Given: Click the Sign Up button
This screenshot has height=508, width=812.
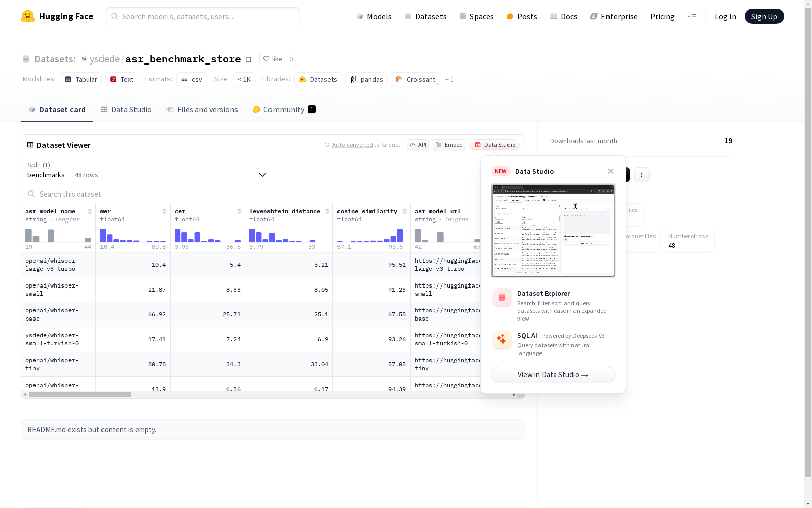Looking at the screenshot, I should pyautogui.click(x=764, y=16).
